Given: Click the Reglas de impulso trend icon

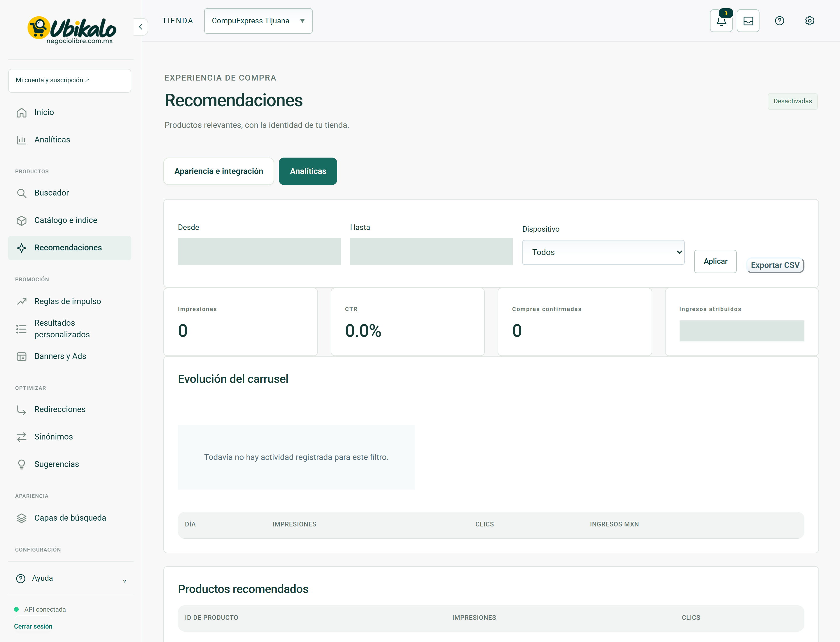Looking at the screenshot, I should [x=22, y=301].
